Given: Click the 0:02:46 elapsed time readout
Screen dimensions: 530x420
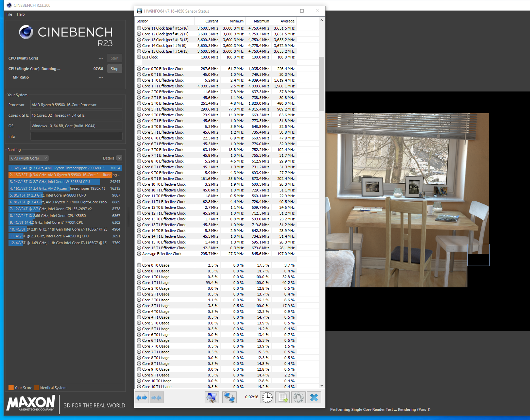Looking at the screenshot, I should click(252, 397).
